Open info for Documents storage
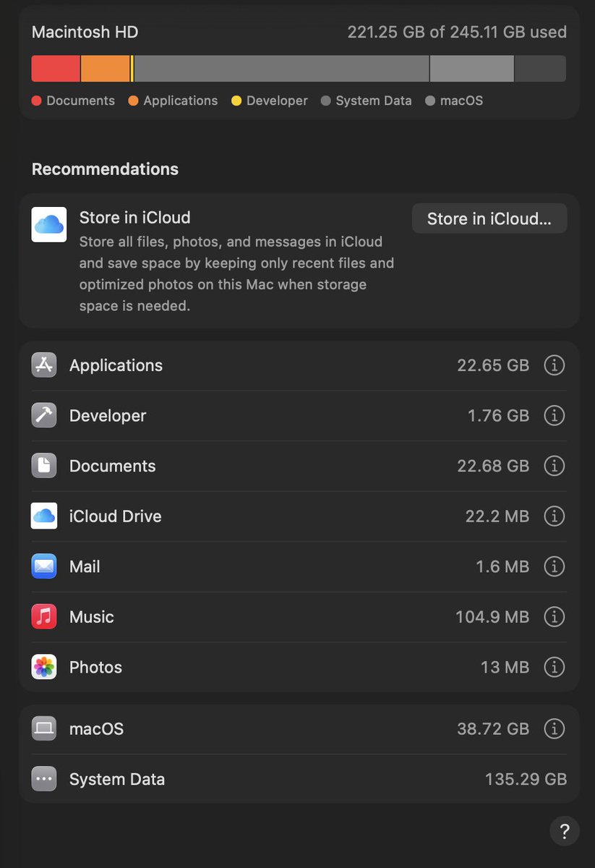Image resolution: width=595 pixels, height=868 pixels. [555, 466]
